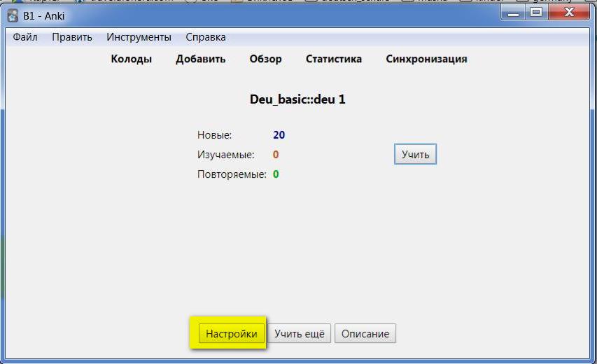Click the Повторяемые count 0
This screenshot has width=597, height=364.
click(276, 174)
